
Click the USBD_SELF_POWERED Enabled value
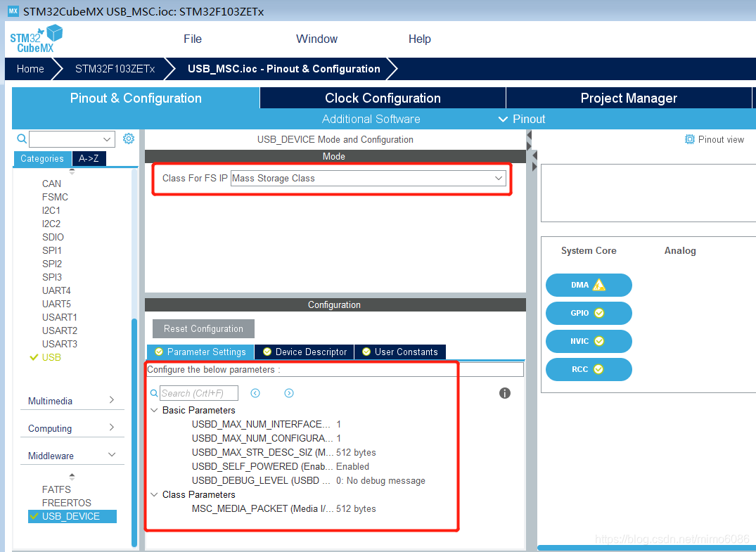352,467
